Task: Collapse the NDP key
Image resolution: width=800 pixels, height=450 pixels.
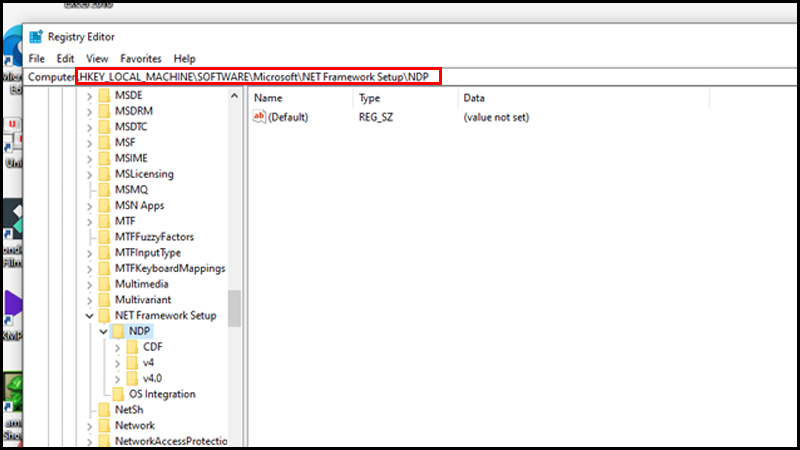Action: (x=104, y=332)
